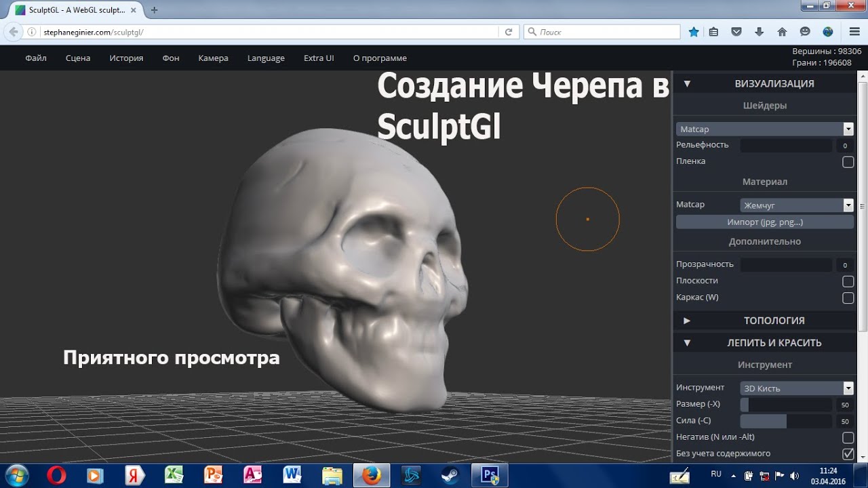868x488 pixels.
Task: Click the globe extension icon in toolbar
Action: pos(827,32)
